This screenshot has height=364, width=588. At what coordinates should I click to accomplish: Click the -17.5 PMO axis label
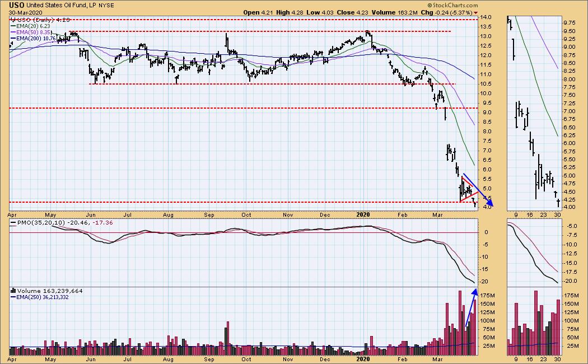(x=571, y=272)
